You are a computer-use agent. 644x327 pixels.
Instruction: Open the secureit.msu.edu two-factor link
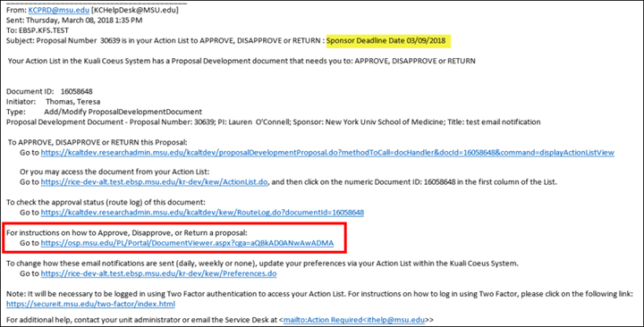pos(90,304)
